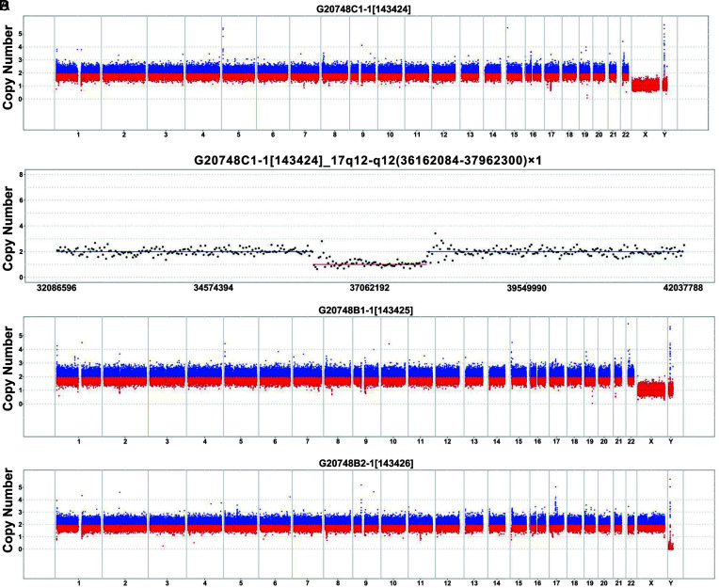
Task: Click chromosome label X in G20748B1-1 plot
Action: 651,441
